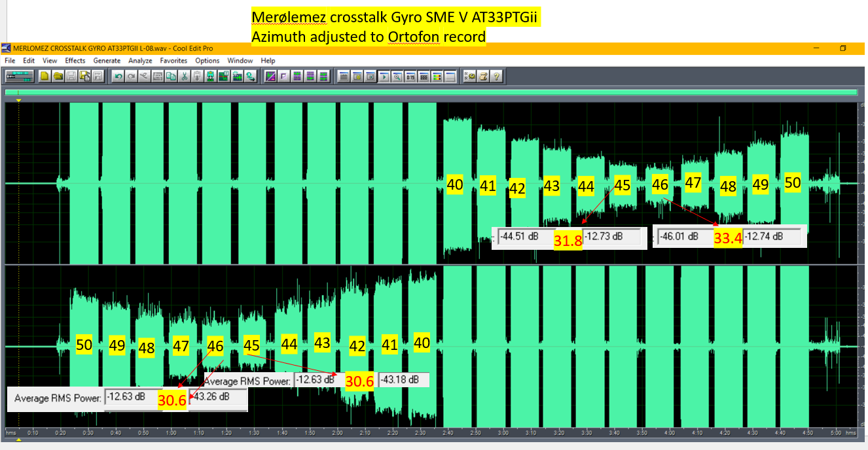Toggle level meters with the colored bars icon
Image resolution: width=868 pixels, height=450 pixels.
(436, 77)
